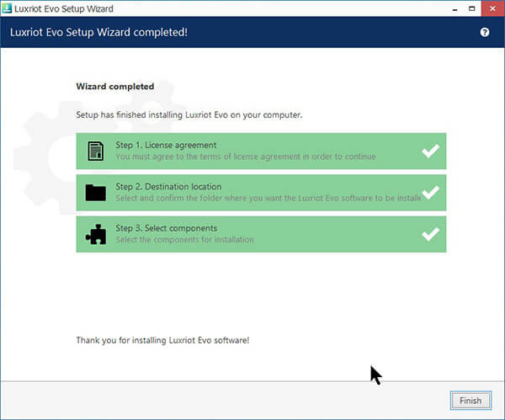Select the Step 3. Select components title
The height and width of the screenshot is (420, 505).
pyautogui.click(x=166, y=228)
